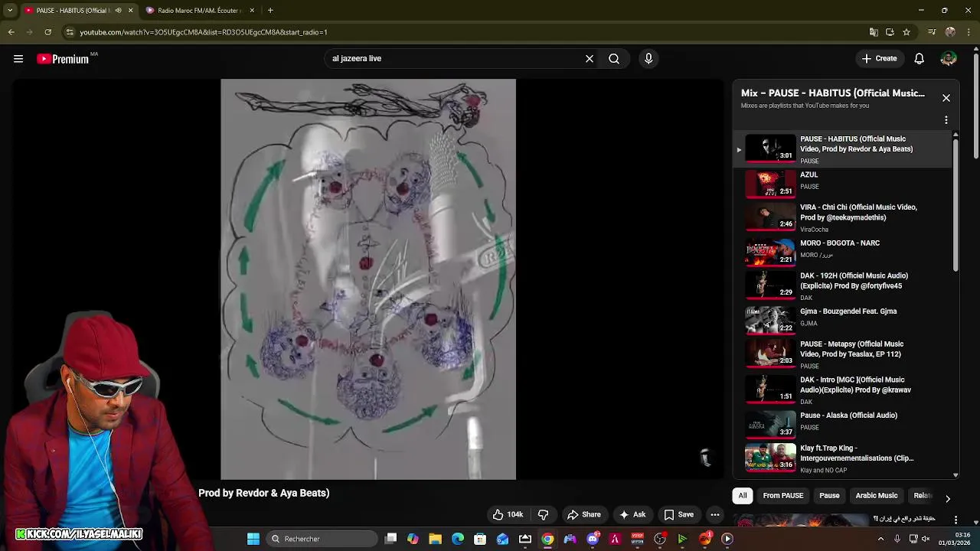Run search with the magnifier button
The width and height of the screenshot is (980, 551).
pos(614,59)
